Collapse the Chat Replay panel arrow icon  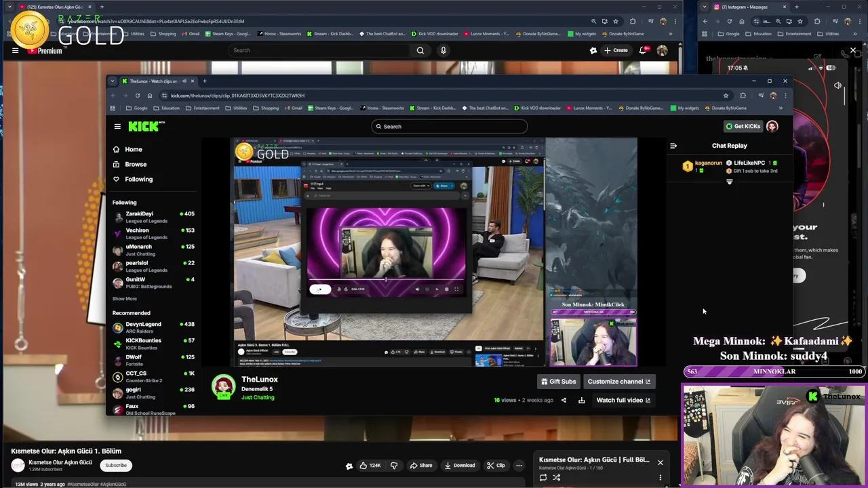(673, 146)
